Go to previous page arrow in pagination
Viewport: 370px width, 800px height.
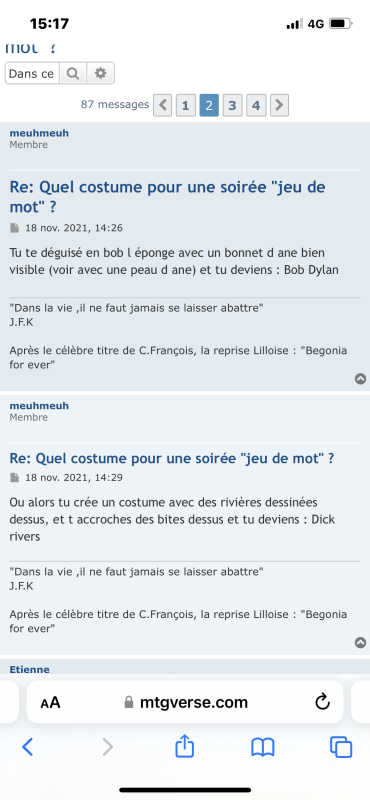pyautogui.click(x=163, y=106)
